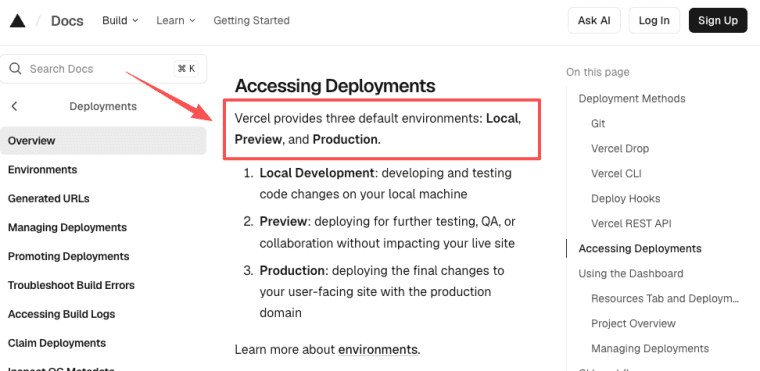
Task: Open the Learn dropdown menu
Action: (x=175, y=20)
